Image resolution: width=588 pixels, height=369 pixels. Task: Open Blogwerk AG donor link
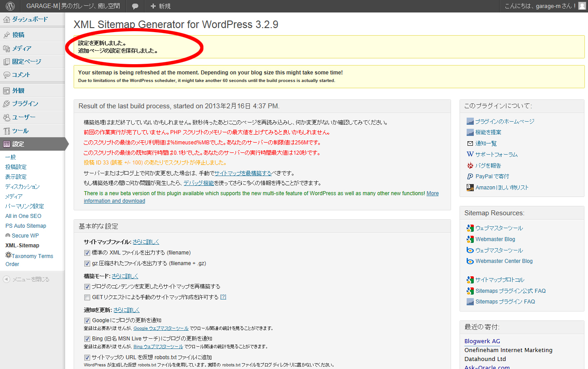[x=482, y=341]
